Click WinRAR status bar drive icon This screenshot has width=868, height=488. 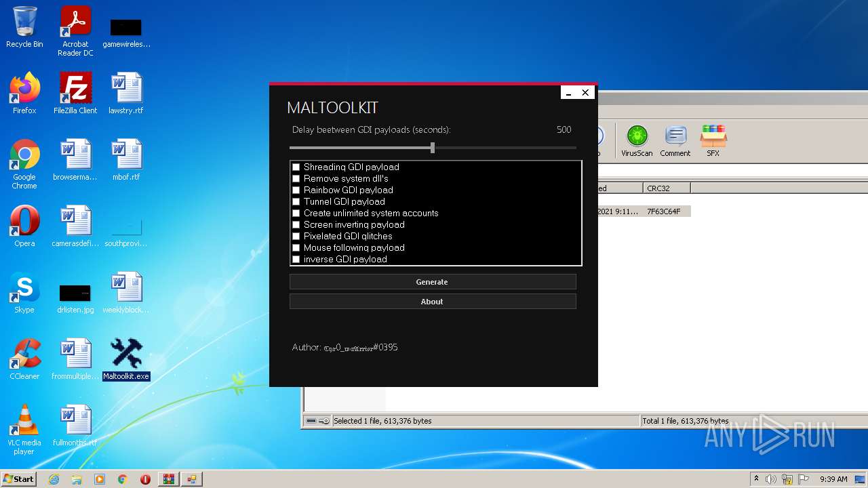tap(311, 421)
